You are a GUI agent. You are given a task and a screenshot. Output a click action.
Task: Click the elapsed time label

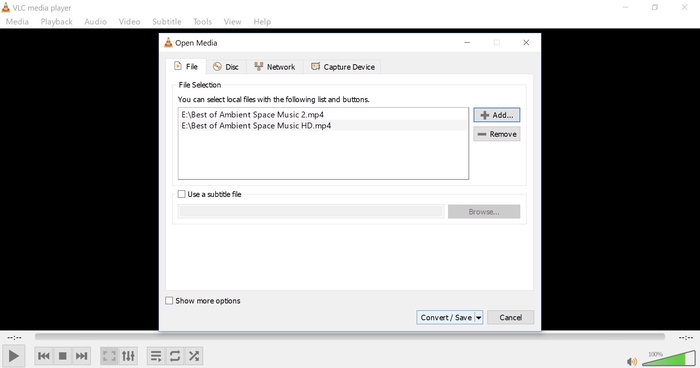pyautogui.click(x=14, y=338)
